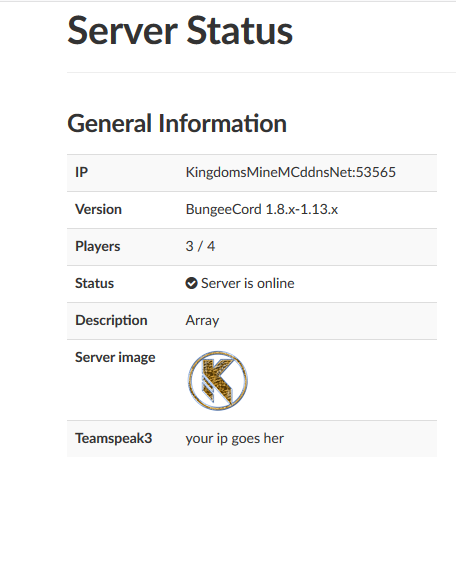The image size is (456, 564).
Task: Click the IP row label
Action: (x=81, y=172)
